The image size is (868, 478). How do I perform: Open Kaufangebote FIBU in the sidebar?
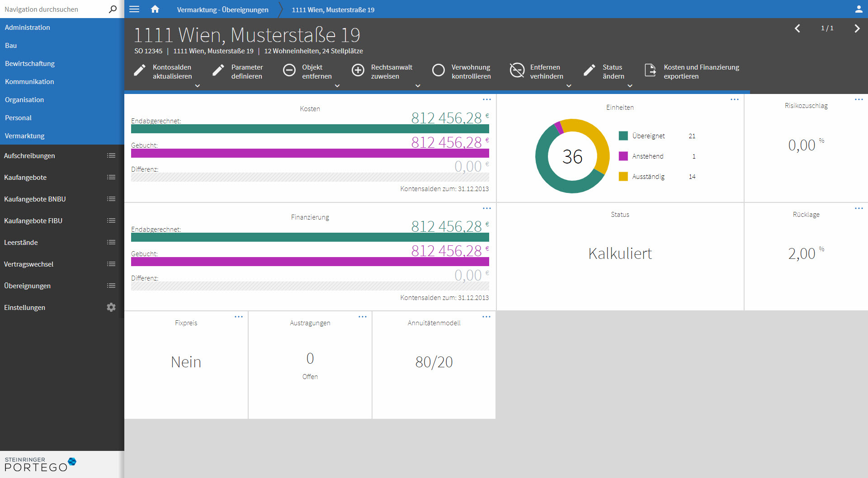pos(33,220)
